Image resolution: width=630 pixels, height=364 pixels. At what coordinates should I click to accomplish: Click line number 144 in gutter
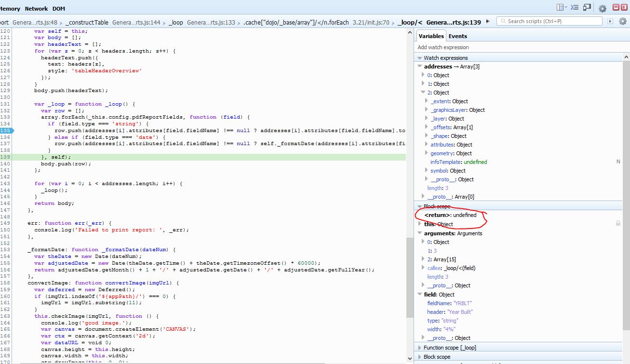[5, 190]
